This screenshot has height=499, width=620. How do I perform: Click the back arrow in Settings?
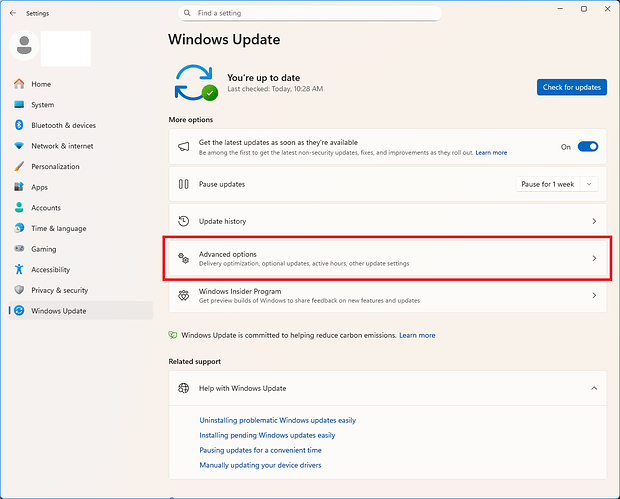tap(12, 13)
